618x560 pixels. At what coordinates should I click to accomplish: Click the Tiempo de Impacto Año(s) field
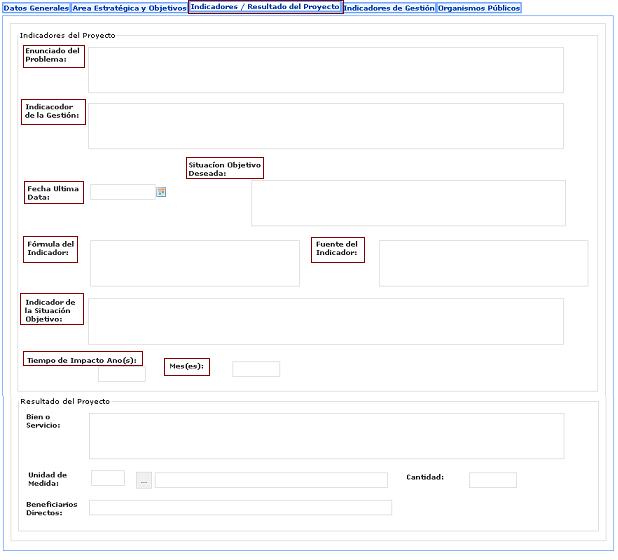pos(121,374)
